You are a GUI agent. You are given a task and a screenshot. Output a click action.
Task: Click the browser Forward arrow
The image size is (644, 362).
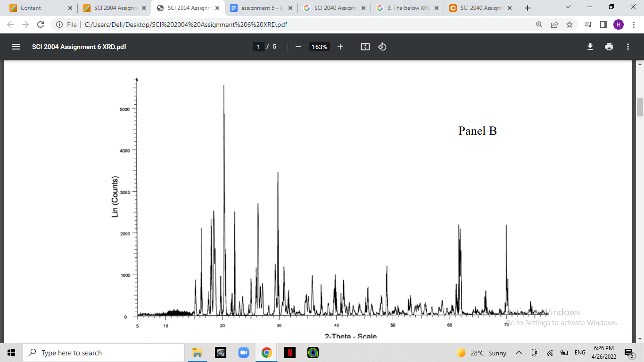tap(25, 25)
